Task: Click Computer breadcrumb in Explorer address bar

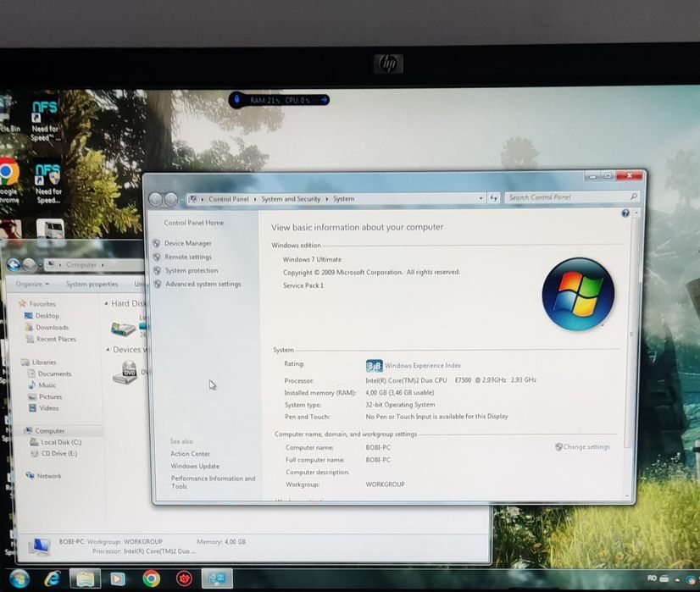Action: [81, 265]
